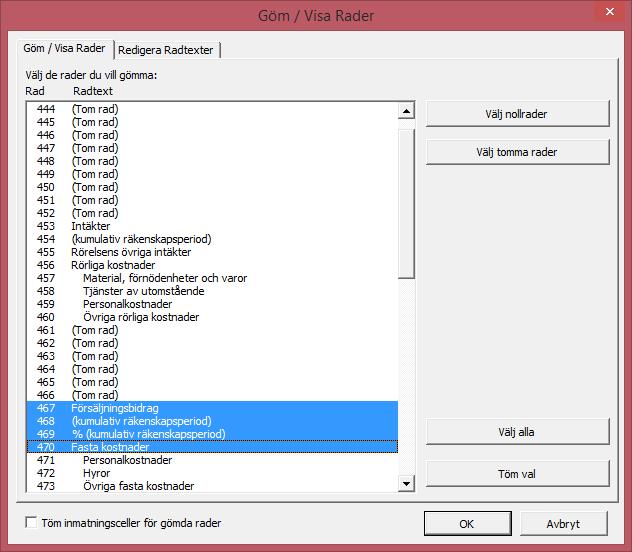Select the Göm / Visa Rader tab
The height and width of the screenshot is (552, 632).
(x=64, y=49)
